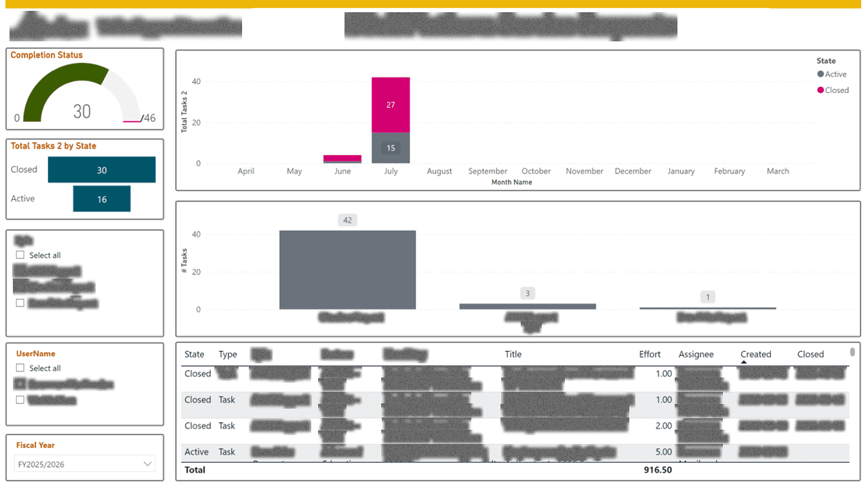Click the Closed bar showing 30
The width and height of the screenshot is (868, 488).
pyautogui.click(x=102, y=169)
